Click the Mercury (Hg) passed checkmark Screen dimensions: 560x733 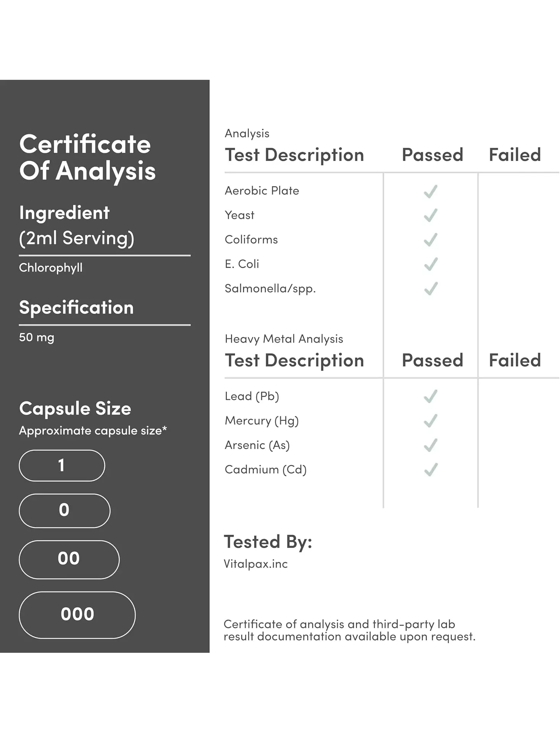point(431,421)
